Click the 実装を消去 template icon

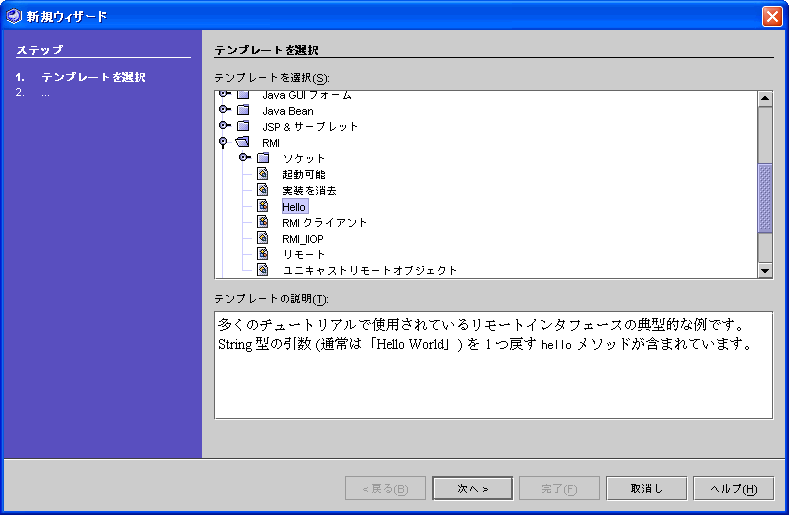[262, 190]
